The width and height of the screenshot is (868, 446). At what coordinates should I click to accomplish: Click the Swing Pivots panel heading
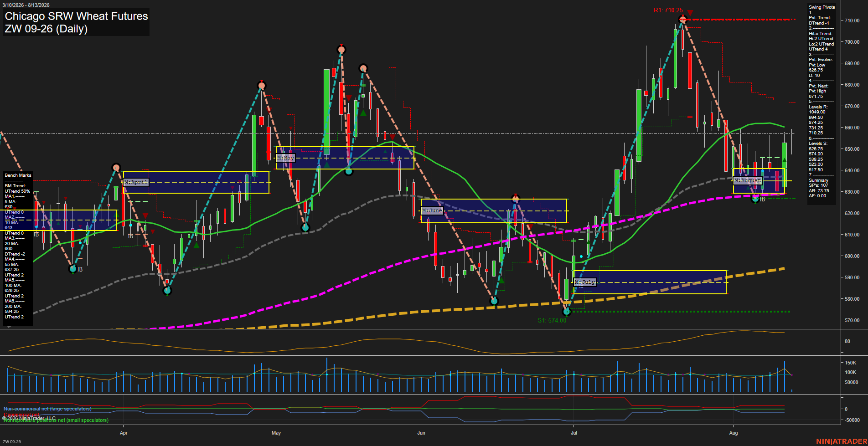click(821, 7)
